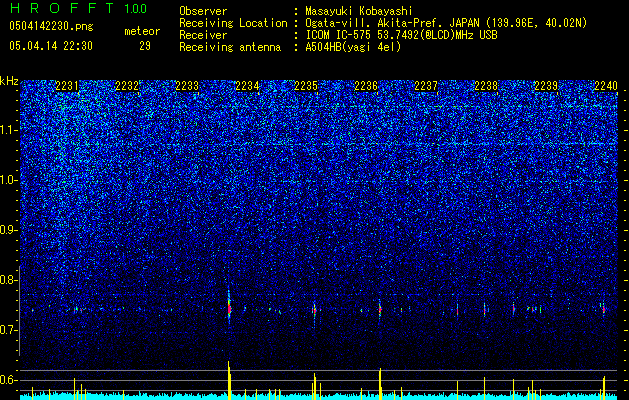Image resolution: width=629 pixels, height=400 pixels.
Task: Click the yellow intensity spike at 2236
Action: (x=380, y=384)
